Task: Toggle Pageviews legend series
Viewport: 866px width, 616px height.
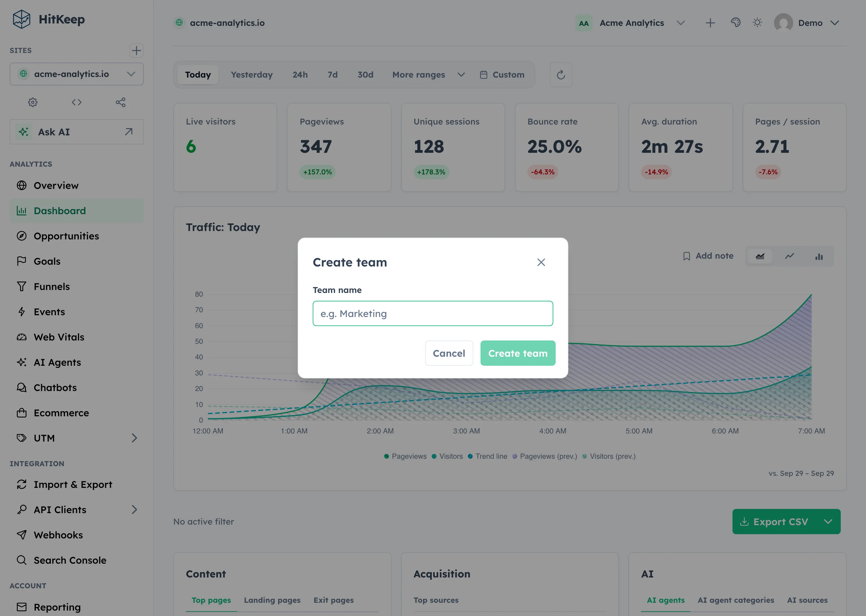Action: point(405,456)
